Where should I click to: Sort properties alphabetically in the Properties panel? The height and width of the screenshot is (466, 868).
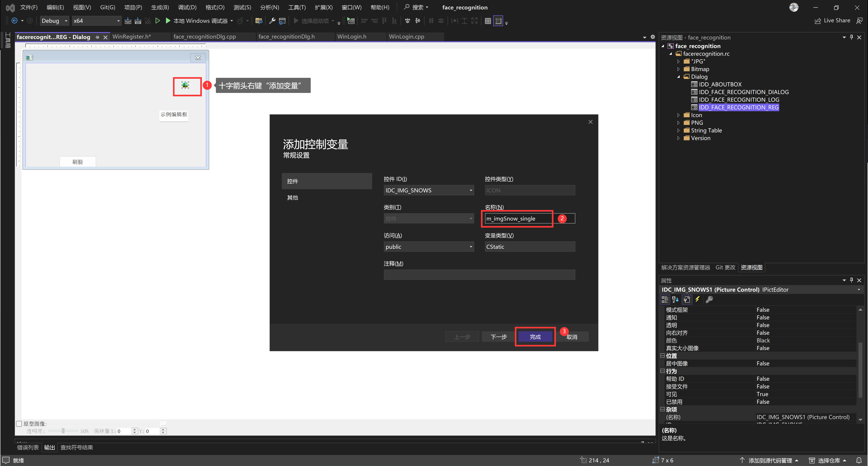point(675,299)
